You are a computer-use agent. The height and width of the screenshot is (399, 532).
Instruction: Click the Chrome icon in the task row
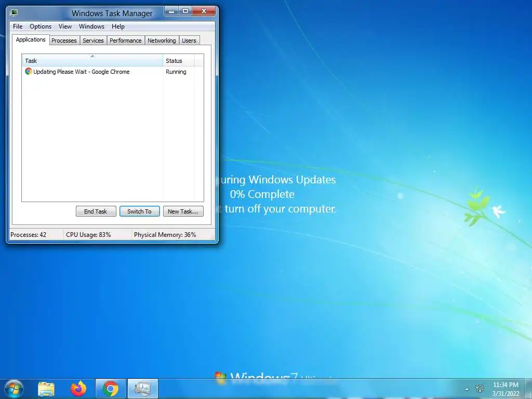[29, 71]
